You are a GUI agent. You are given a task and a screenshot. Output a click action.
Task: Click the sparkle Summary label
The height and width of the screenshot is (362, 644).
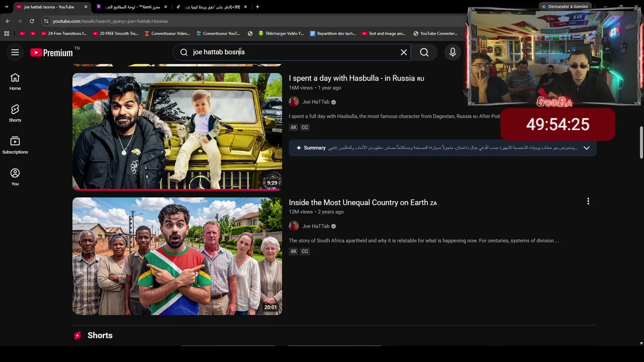tap(311, 148)
